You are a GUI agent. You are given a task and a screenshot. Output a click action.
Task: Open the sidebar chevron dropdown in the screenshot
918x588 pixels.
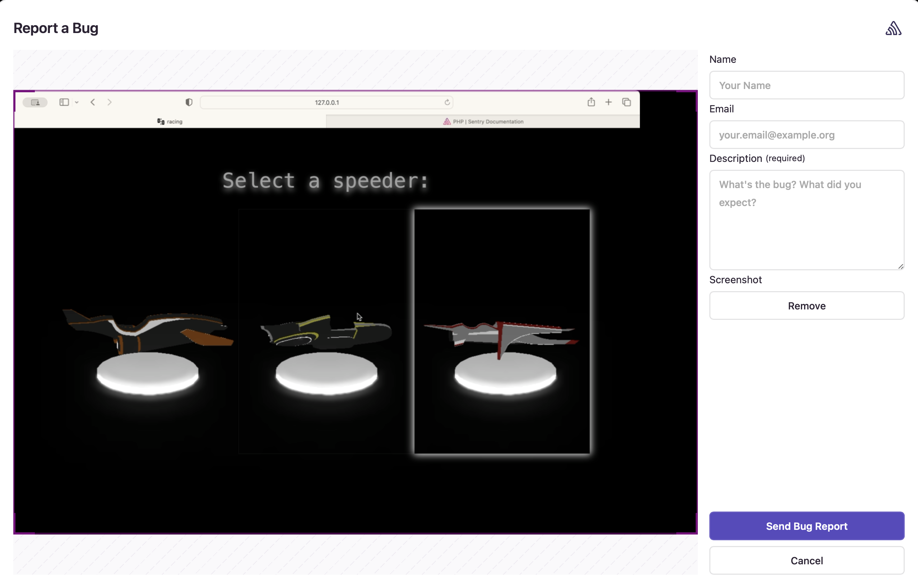coord(77,102)
